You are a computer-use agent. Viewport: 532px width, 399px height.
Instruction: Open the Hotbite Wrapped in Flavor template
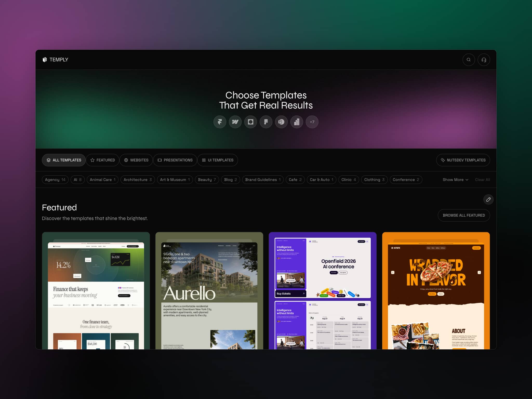click(x=436, y=291)
